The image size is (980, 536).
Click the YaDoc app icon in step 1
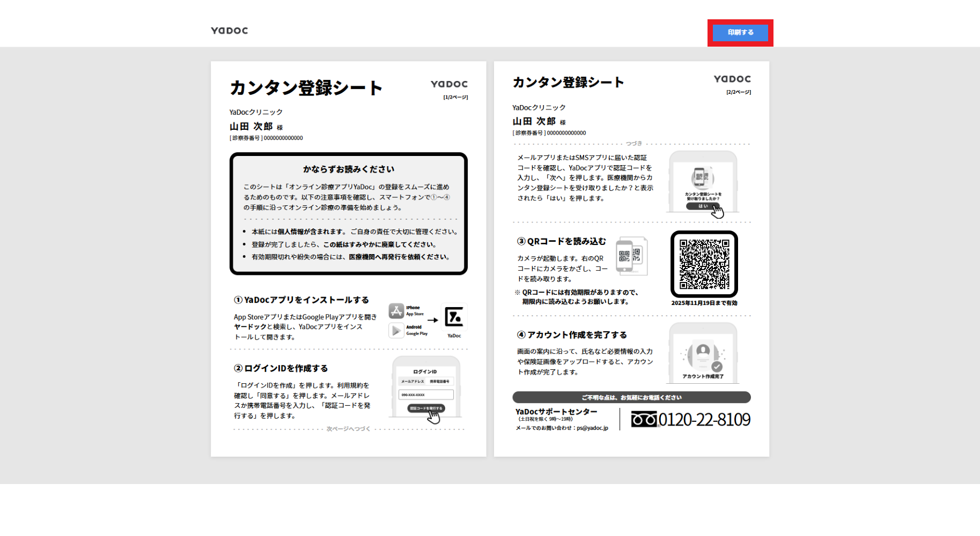click(454, 317)
